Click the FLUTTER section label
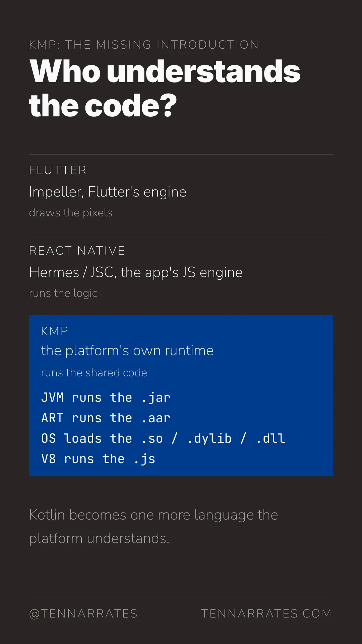The height and width of the screenshot is (644, 362). pos(58,170)
